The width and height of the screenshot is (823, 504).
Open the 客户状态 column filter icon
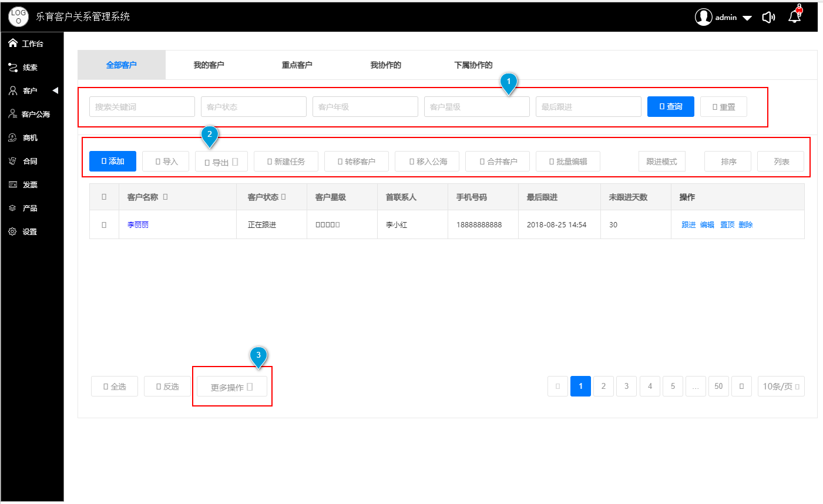click(283, 197)
